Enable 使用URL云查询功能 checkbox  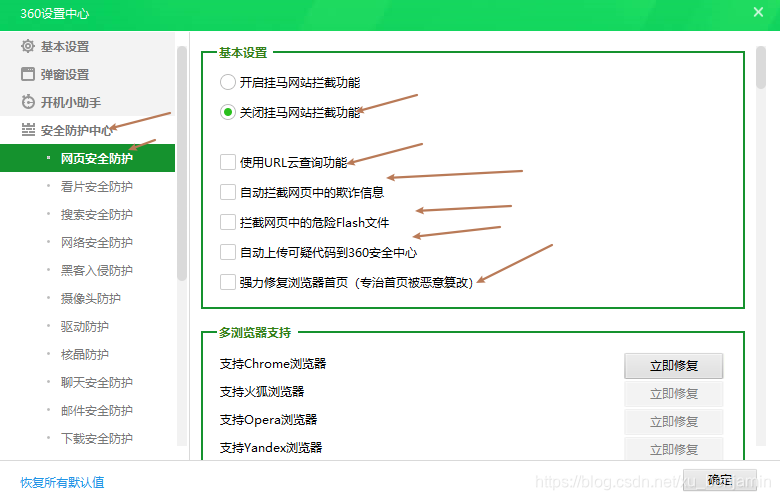[228, 162]
